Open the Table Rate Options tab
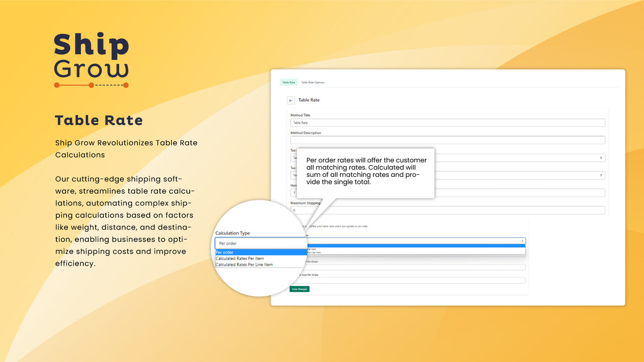The image size is (644, 362). pos(313,82)
